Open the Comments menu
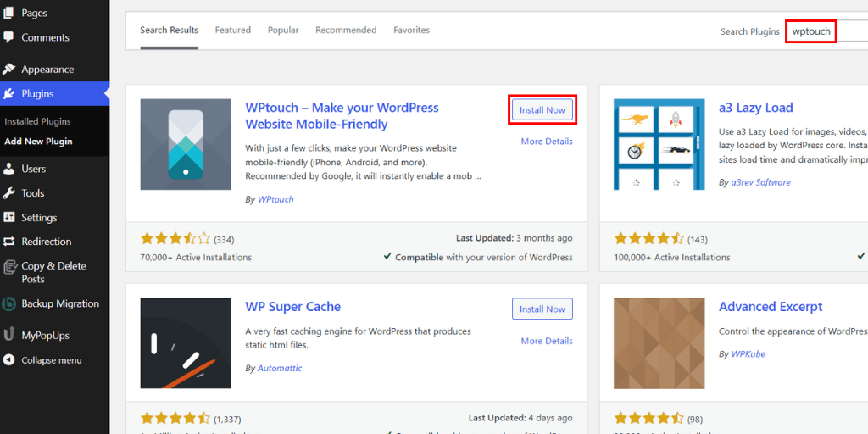This screenshot has height=434, width=868. click(x=46, y=37)
